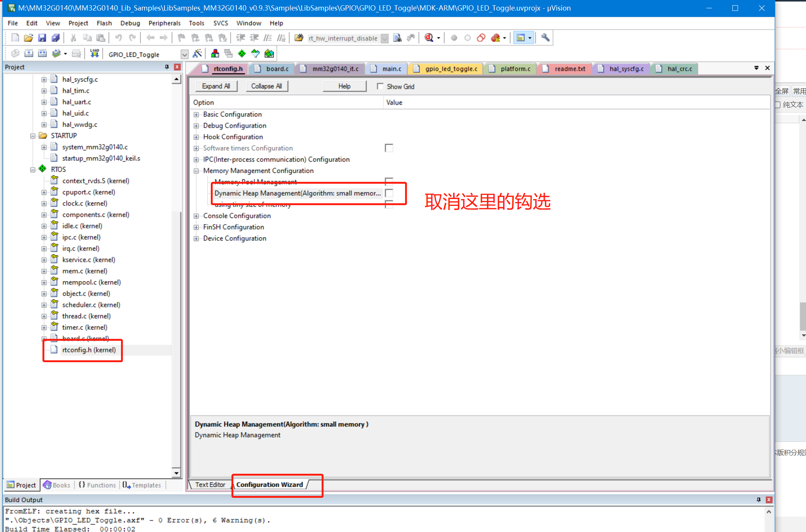The width and height of the screenshot is (806, 532).
Task: Enable the Software timers Configuration checkbox
Action: [x=389, y=148]
